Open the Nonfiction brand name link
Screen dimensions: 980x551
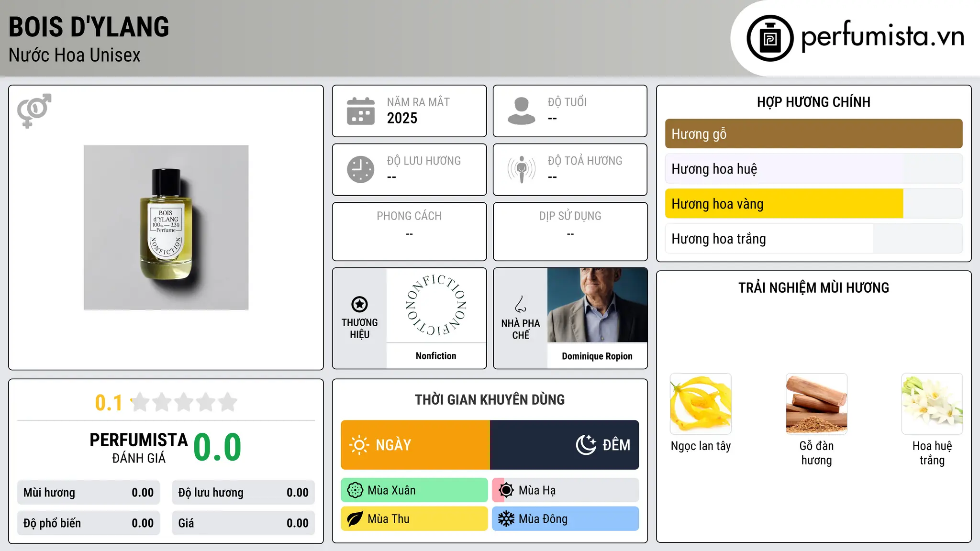point(436,356)
